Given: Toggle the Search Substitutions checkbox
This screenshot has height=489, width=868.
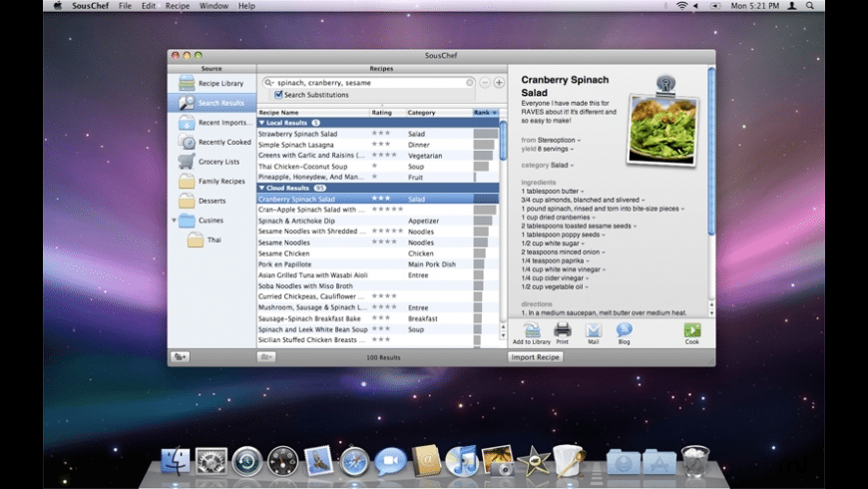Looking at the screenshot, I should coord(278,95).
